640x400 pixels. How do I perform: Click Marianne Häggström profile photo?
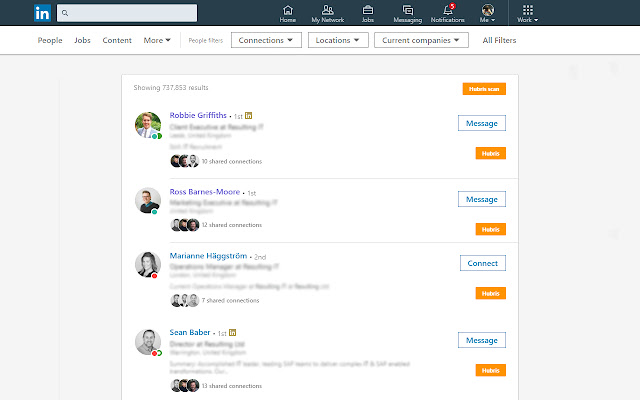click(148, 264)
